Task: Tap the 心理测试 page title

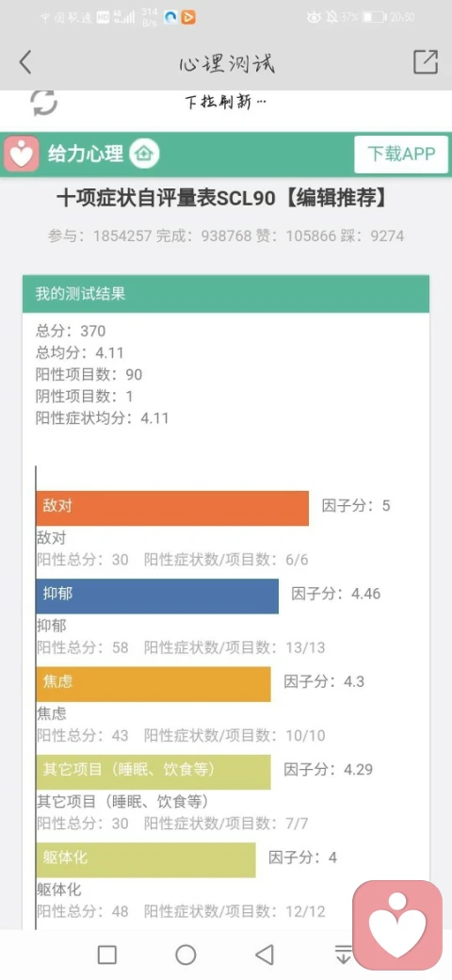Action: [227, 64]
